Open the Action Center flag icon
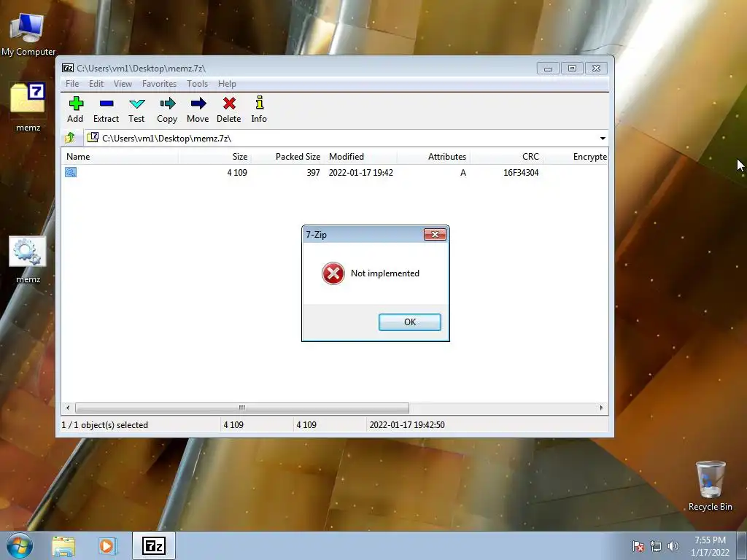This screenshot has height=560, width=747. [638, 546]
